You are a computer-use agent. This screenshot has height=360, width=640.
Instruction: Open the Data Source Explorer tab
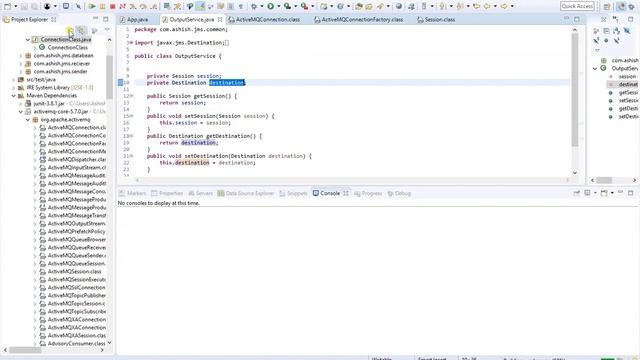tap(245, 193)
